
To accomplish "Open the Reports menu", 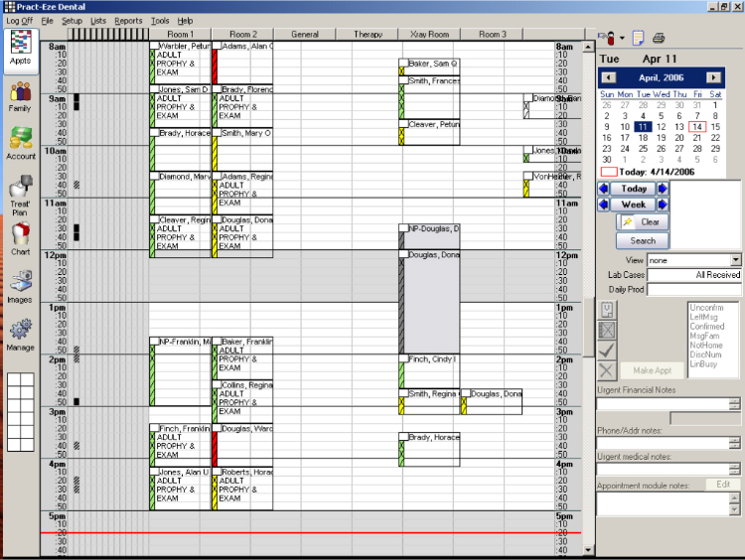I will tap(128, 21).
